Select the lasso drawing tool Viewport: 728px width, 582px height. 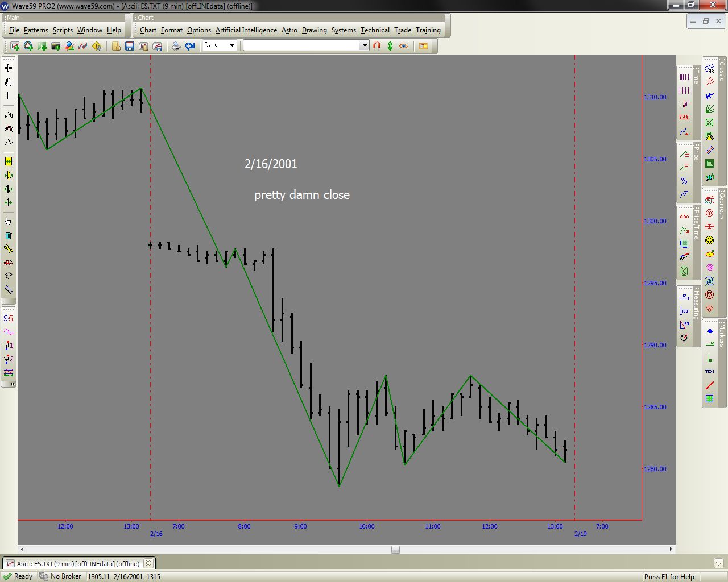9,276
